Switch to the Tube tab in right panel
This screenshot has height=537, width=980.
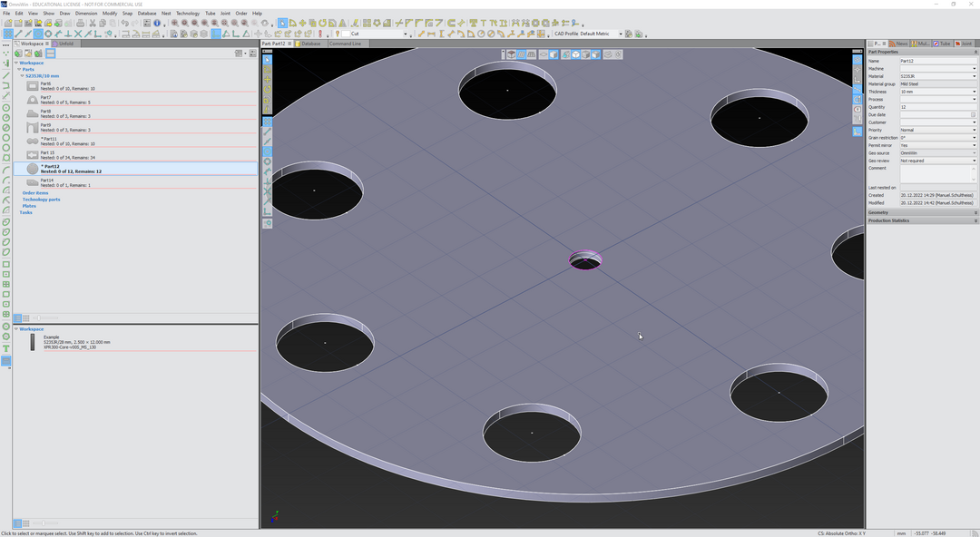click(x=942, y=44)
